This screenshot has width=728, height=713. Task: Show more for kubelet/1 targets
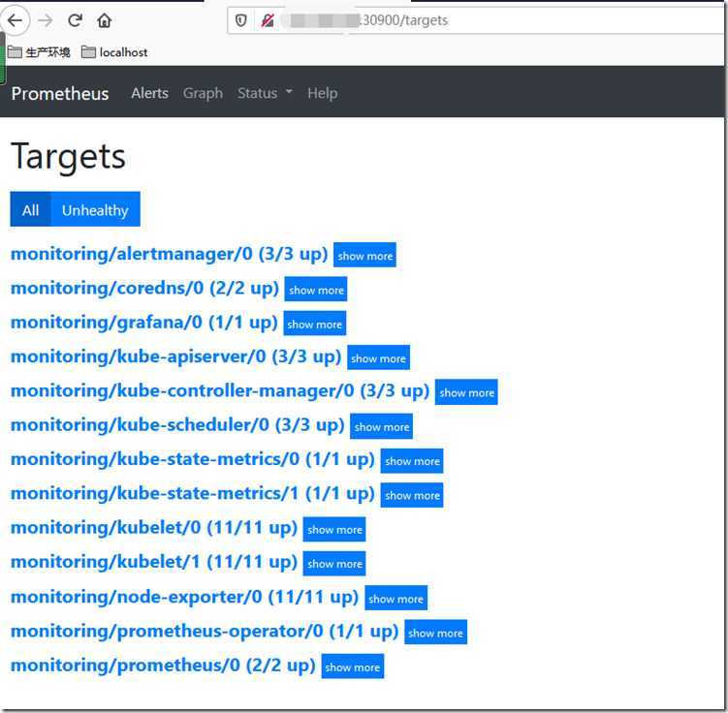coord(334,564)
